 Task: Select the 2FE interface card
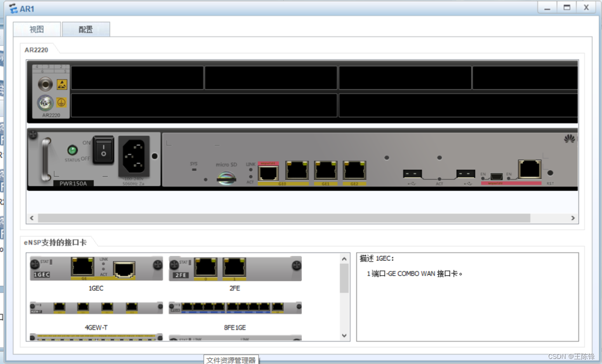[x=235, y=269]
